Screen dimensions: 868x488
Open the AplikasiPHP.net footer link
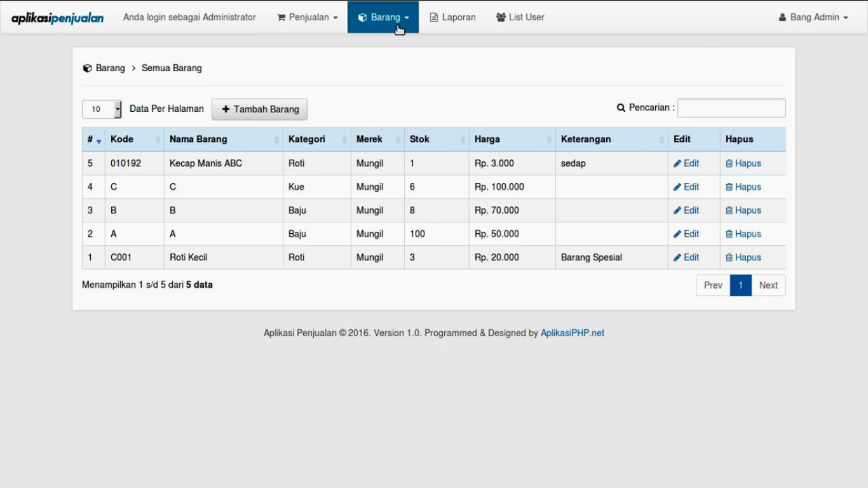(x=572, y=333)
